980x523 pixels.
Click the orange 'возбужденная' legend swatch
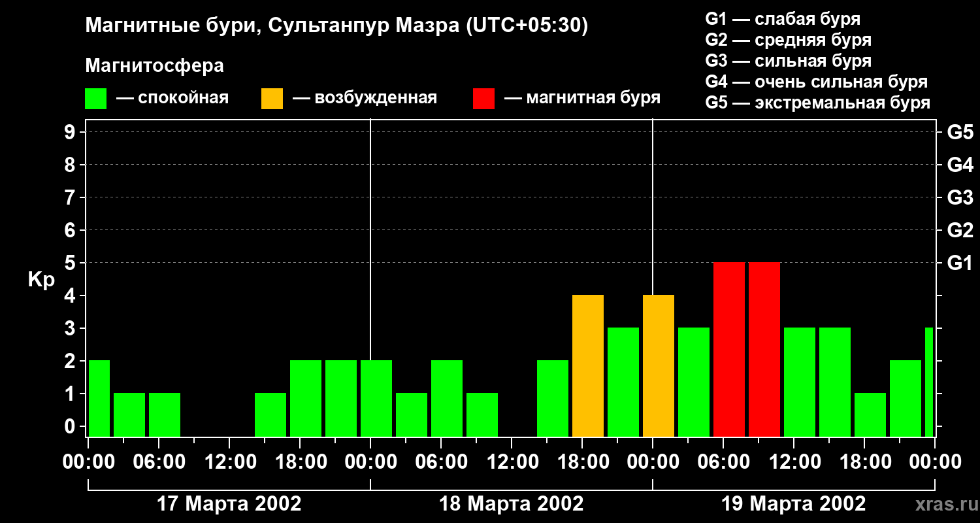click(272, 99)
